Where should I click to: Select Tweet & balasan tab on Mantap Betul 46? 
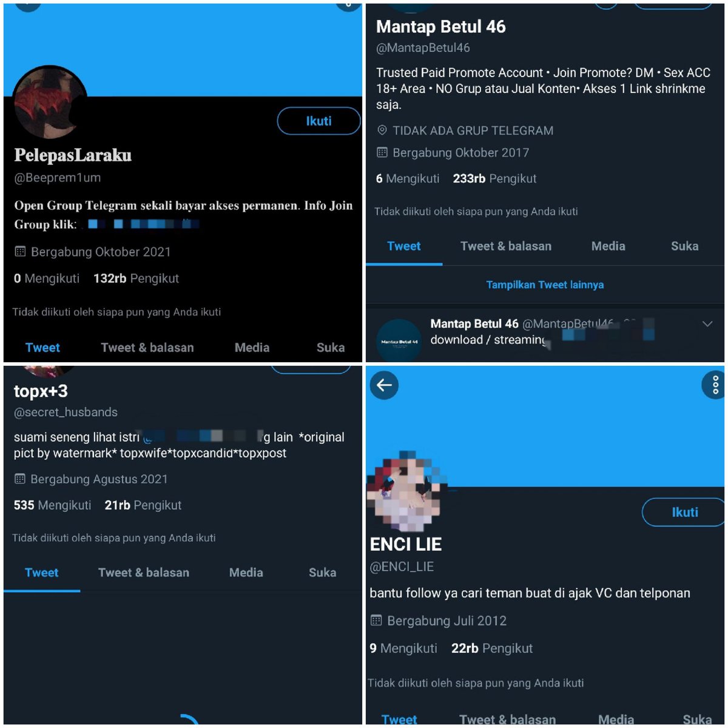click(x=506, y=246)
